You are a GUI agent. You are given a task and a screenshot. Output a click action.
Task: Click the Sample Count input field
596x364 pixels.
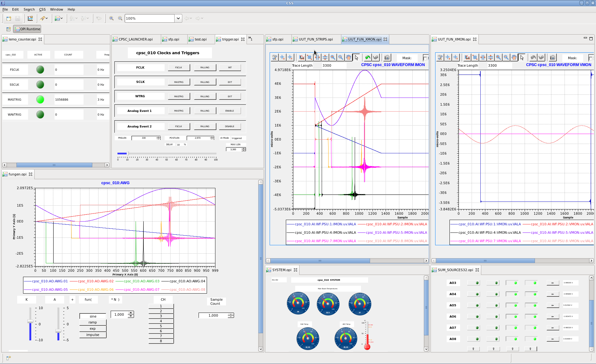point(213,315)
